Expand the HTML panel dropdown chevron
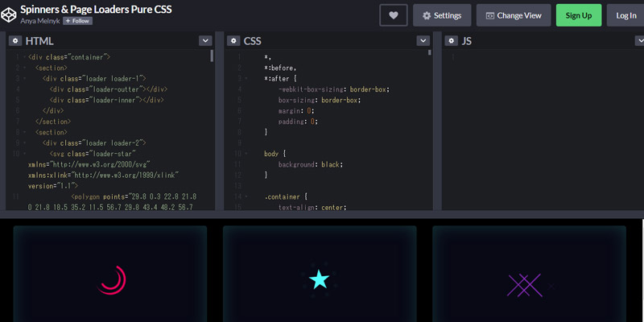 [205, 40]
